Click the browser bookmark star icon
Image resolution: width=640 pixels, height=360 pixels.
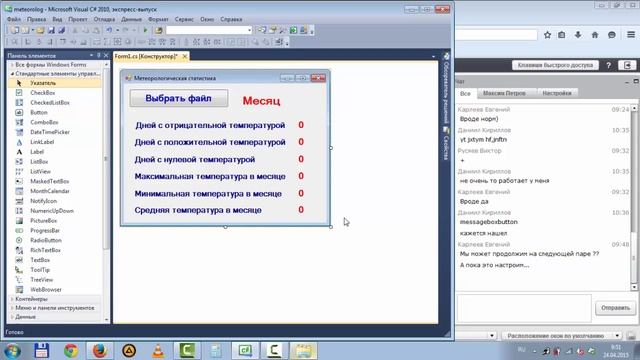(x=547, y=35)
